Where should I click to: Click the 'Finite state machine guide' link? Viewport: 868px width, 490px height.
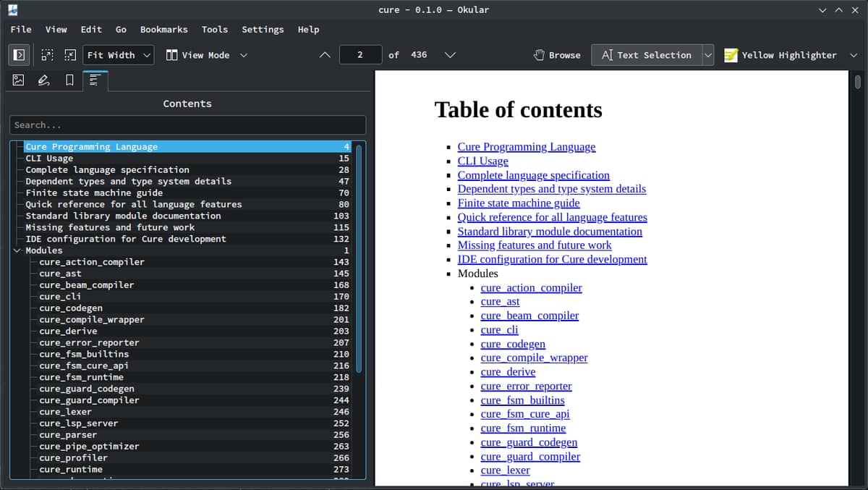[518, 203]
